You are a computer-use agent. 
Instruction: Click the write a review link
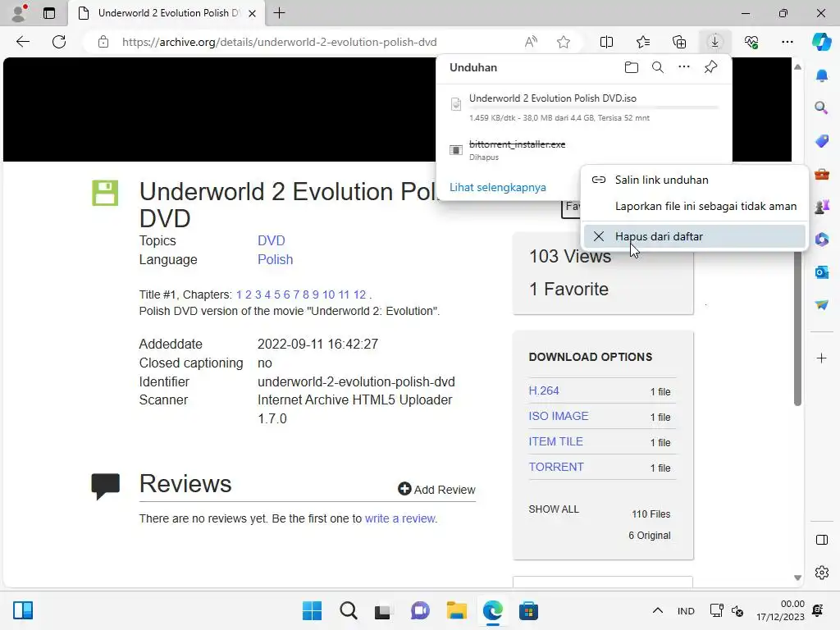(x=399, y=518)
